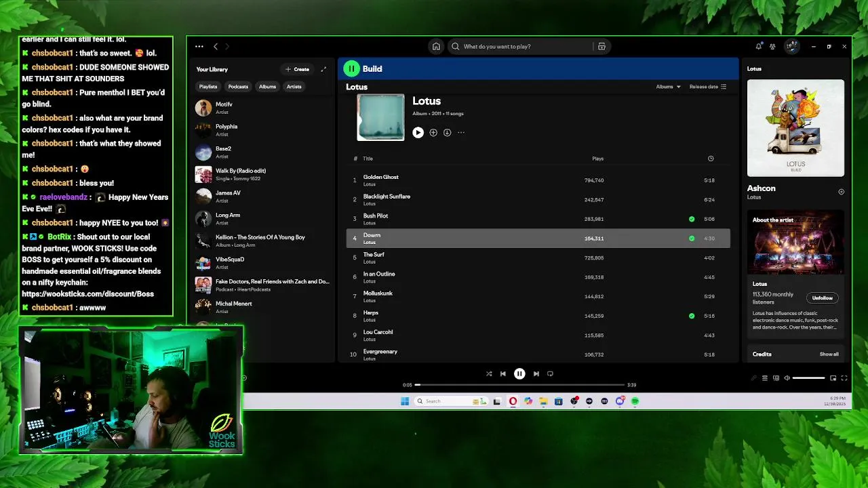Open Long Arm artist in library

262,218
